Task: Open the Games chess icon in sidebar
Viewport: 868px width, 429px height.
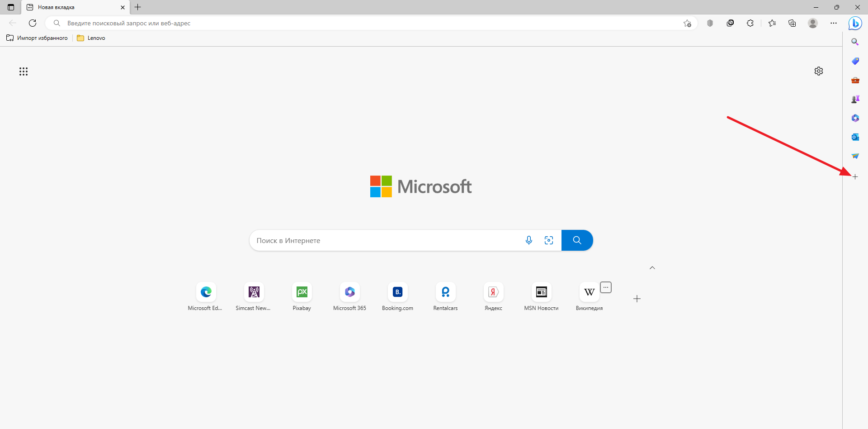Action: [855, 99]
